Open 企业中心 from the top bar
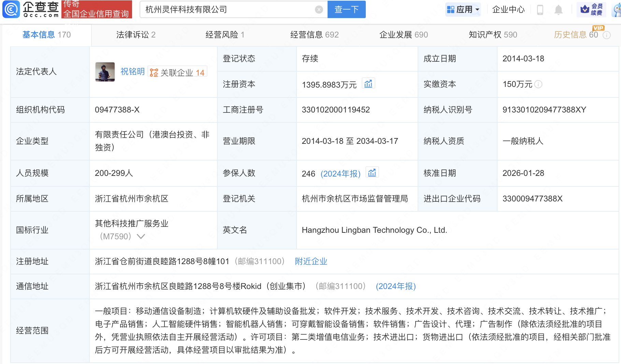This screenshot has height=364, width=621. 508,10
